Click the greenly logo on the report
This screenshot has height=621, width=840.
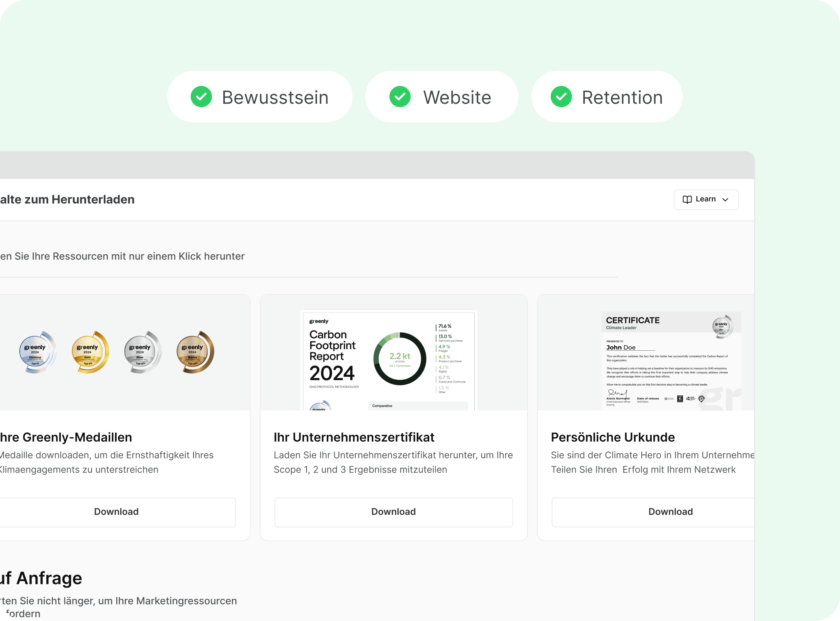319,321
